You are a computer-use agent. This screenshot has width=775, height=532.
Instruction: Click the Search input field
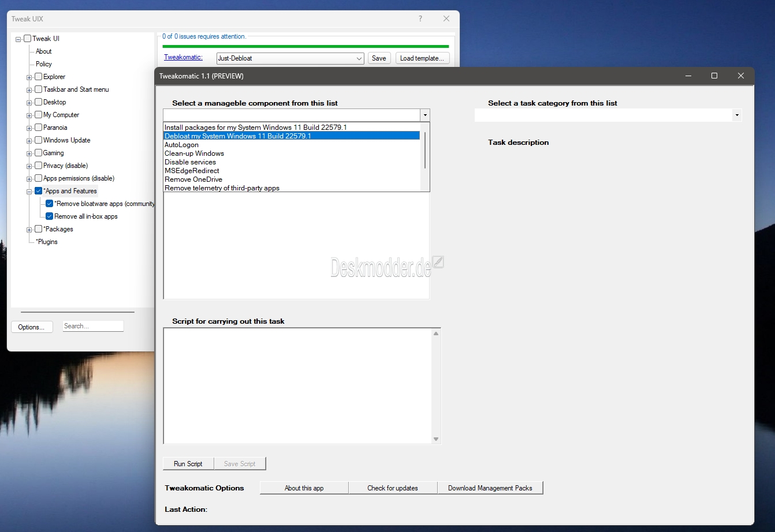93,326
